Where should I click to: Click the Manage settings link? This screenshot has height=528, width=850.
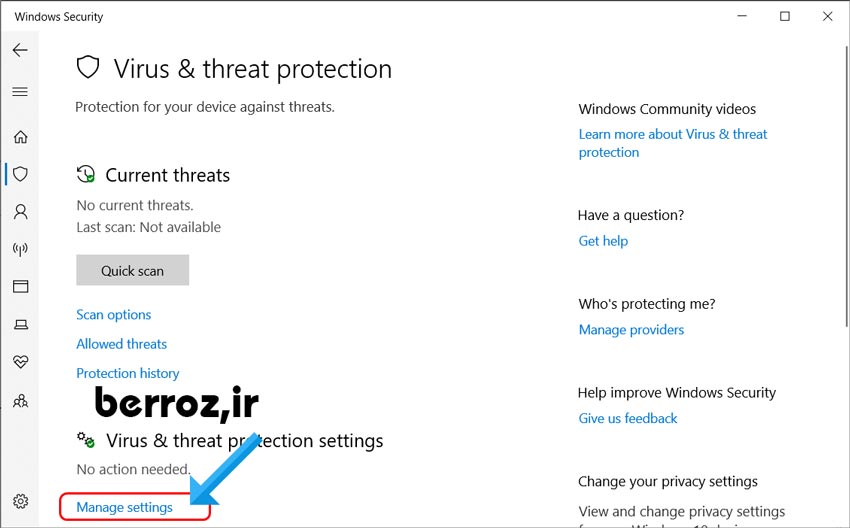[125, 507]
